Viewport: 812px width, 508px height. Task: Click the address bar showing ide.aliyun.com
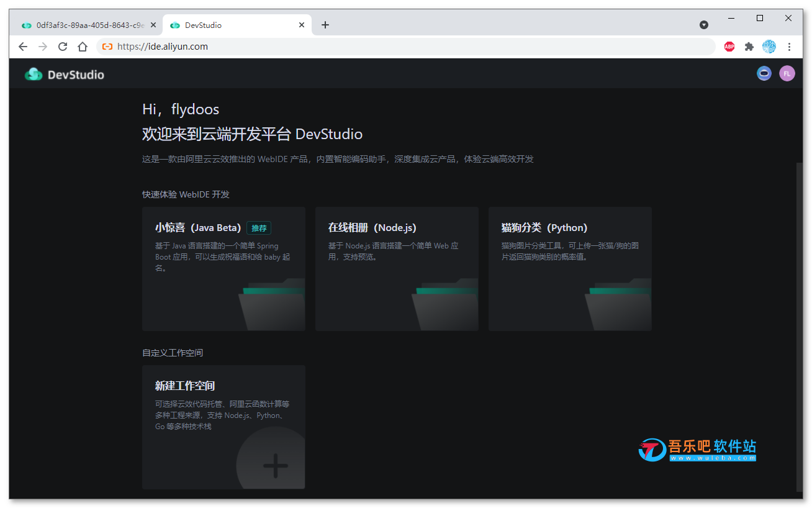407,47
